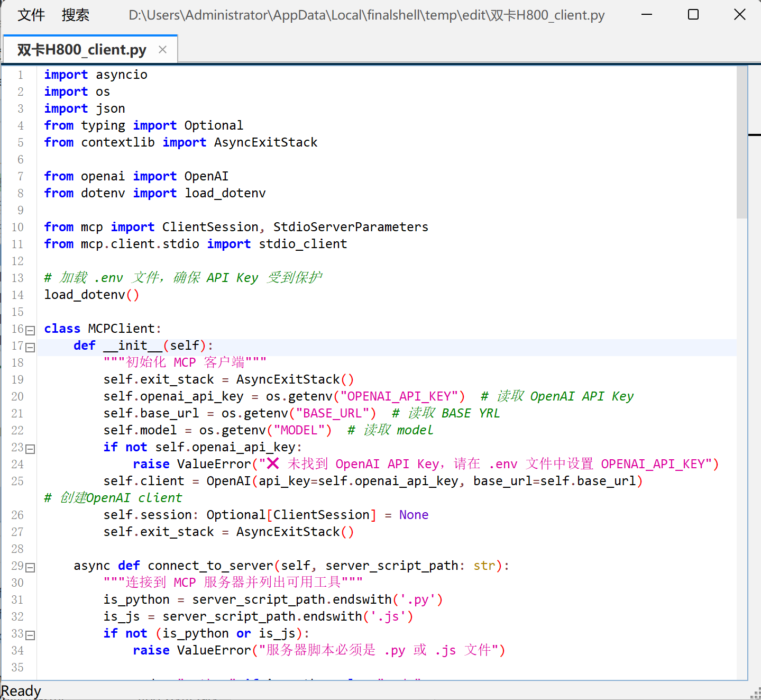
Task: Close the 双卡H800_client.py tab
Action: pyautogui.click(x=163, y=50)
